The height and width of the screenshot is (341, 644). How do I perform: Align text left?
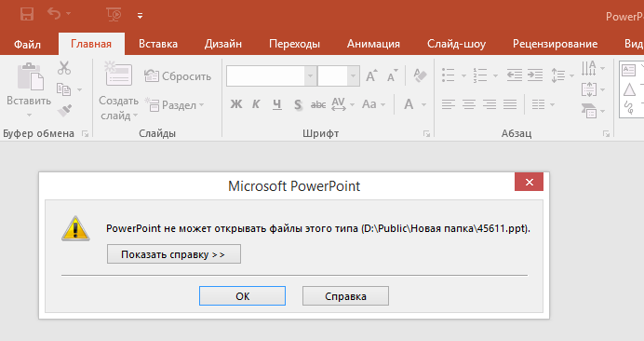click(x=448, y=104)
